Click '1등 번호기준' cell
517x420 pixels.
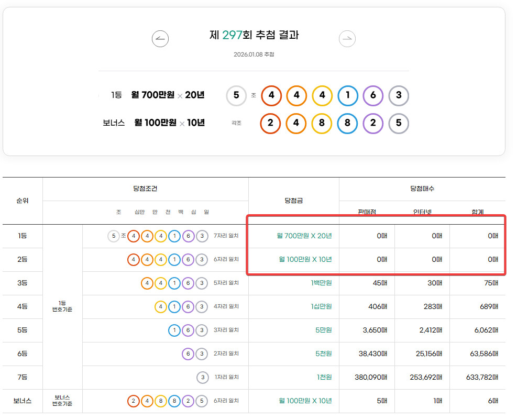click(62, 306)
